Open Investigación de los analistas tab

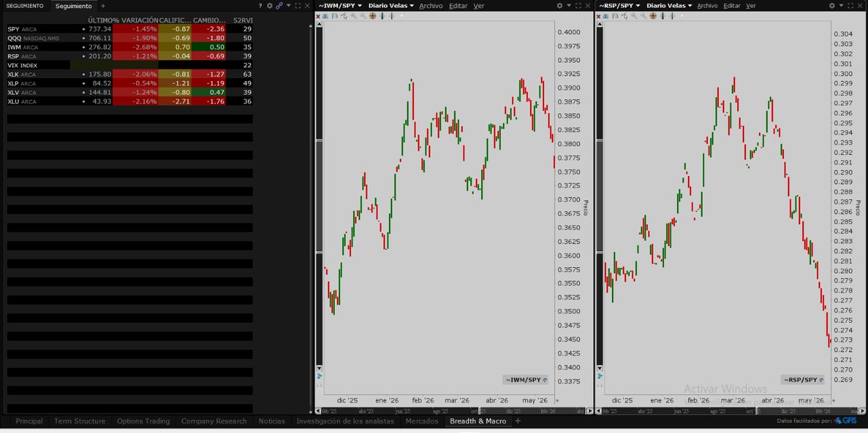tap(345, 421)
